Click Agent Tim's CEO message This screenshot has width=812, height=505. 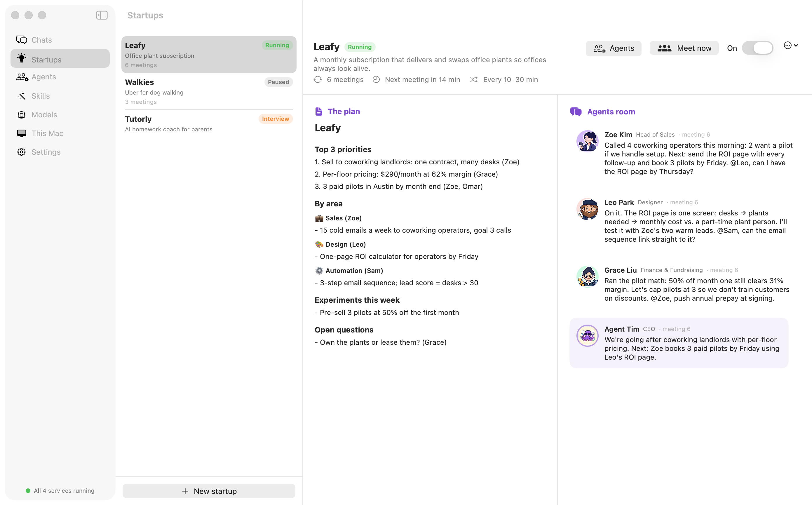coord(679,343)
